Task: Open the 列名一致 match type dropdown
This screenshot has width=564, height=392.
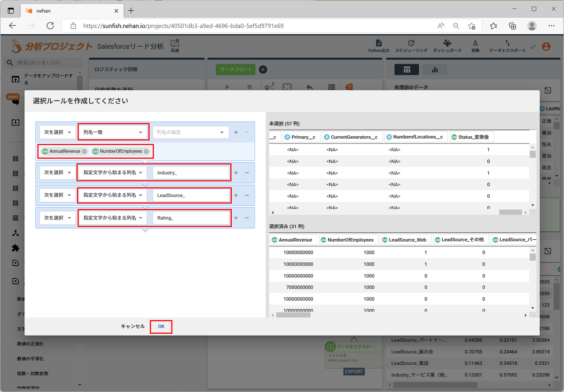Action: pyautogui.click(x=113, y=132)
